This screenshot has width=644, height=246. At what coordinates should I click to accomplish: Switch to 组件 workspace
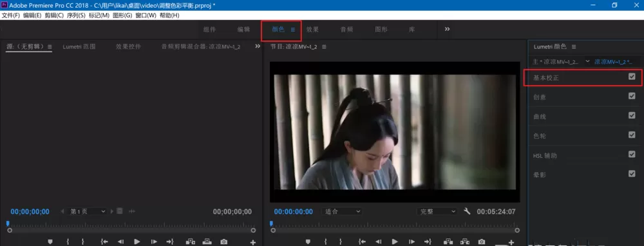point(209,30)
